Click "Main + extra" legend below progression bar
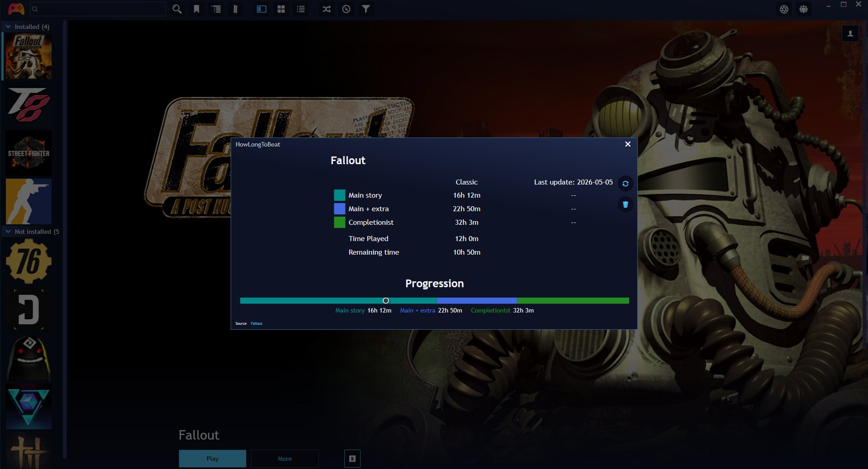 (x=417, y=311)
